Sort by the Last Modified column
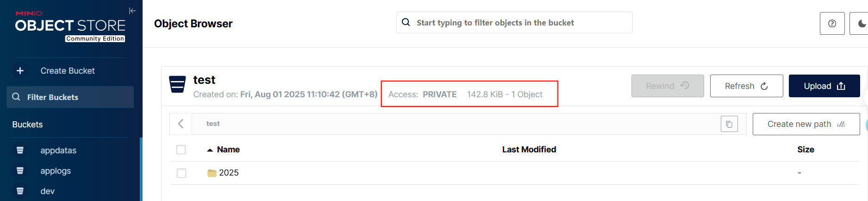Image resolution: width=868 pixels, height=201 pixels. (529, 150)
